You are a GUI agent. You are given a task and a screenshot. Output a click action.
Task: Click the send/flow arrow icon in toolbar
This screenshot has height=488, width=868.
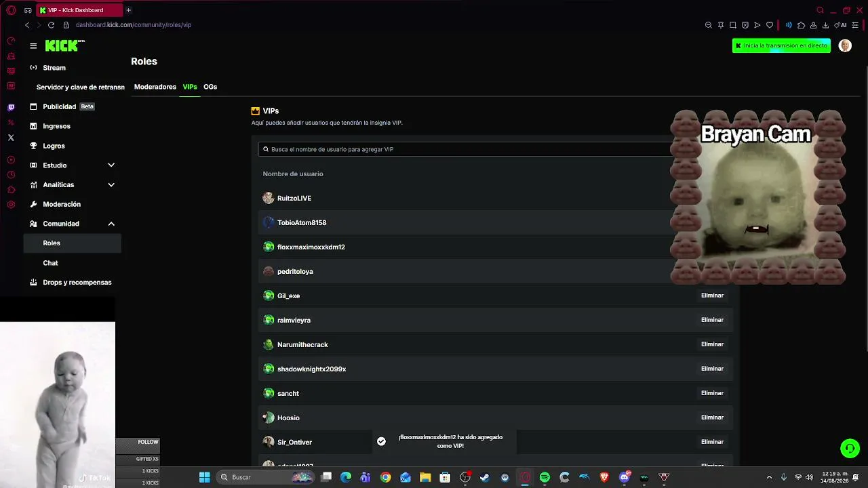point(757,25)
